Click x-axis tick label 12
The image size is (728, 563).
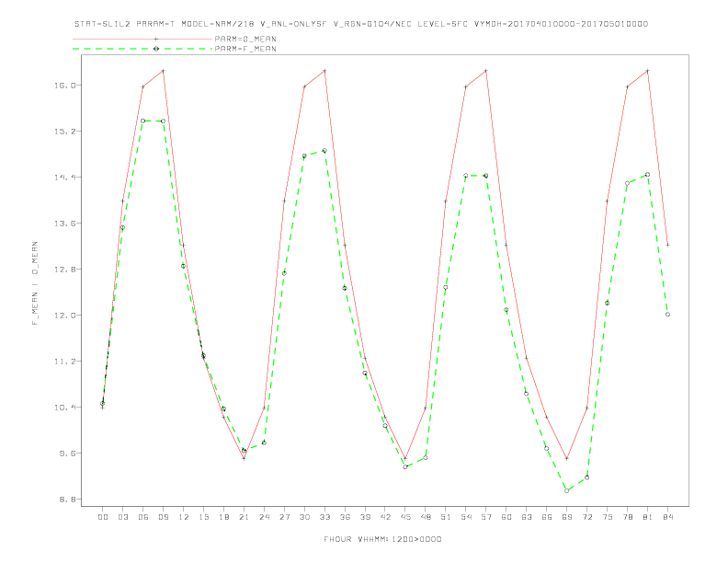click(x=184, y=517)
